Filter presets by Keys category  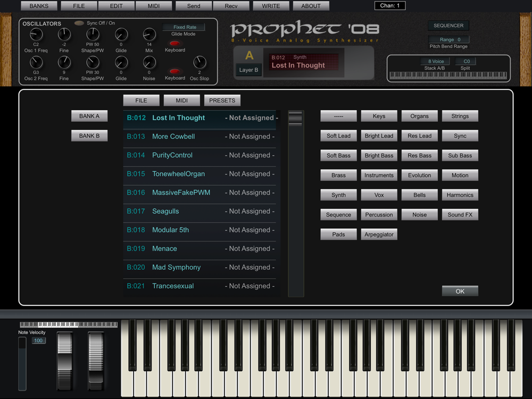[379, 116]
